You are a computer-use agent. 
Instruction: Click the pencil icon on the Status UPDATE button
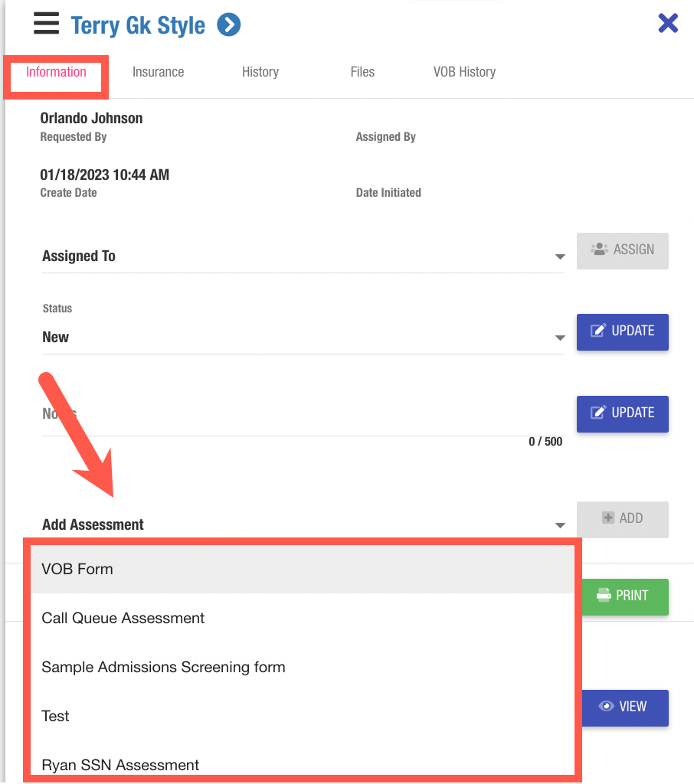tap(602, 331)
